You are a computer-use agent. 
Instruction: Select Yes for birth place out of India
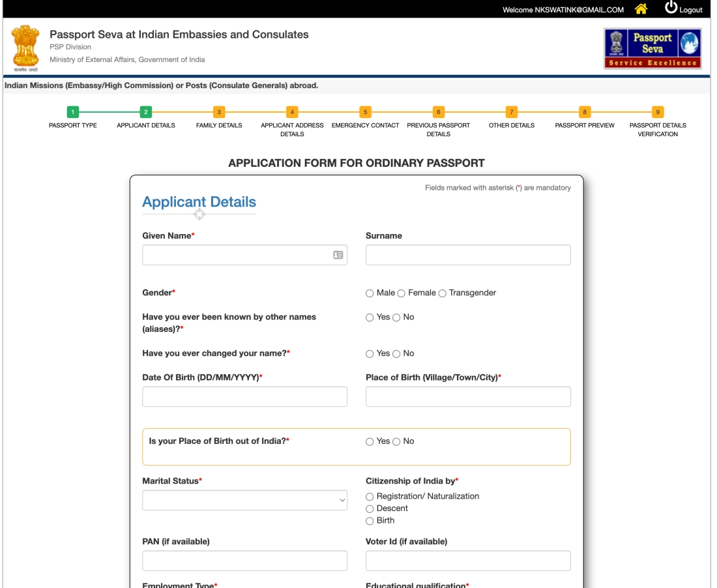coord(370,442)
